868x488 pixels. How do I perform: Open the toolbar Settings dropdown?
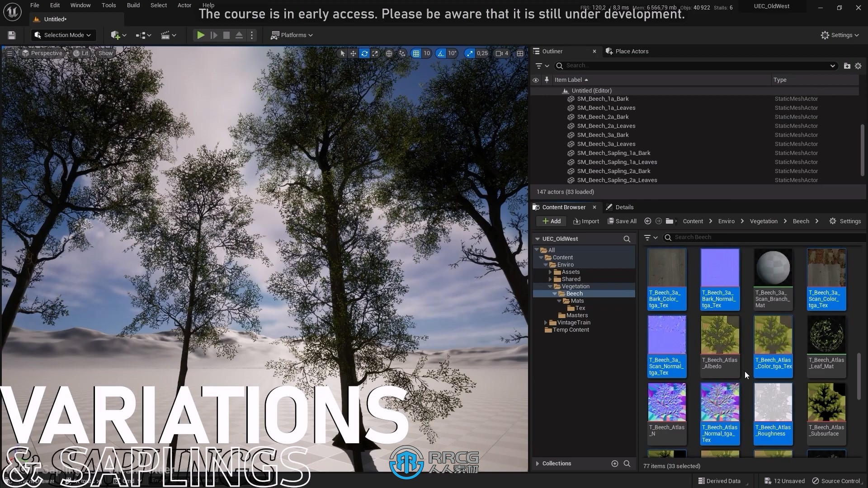[840, 35]
